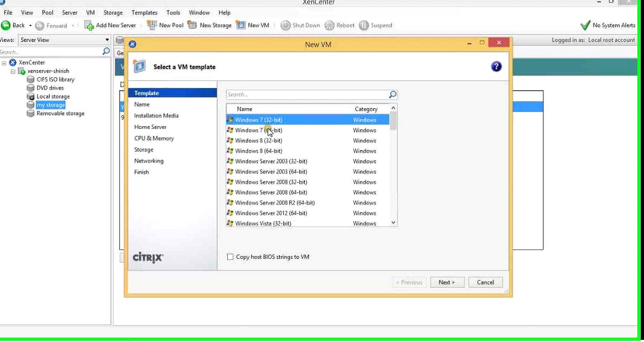
Task: Click the my storage disk icon
Action: (30, 105)
